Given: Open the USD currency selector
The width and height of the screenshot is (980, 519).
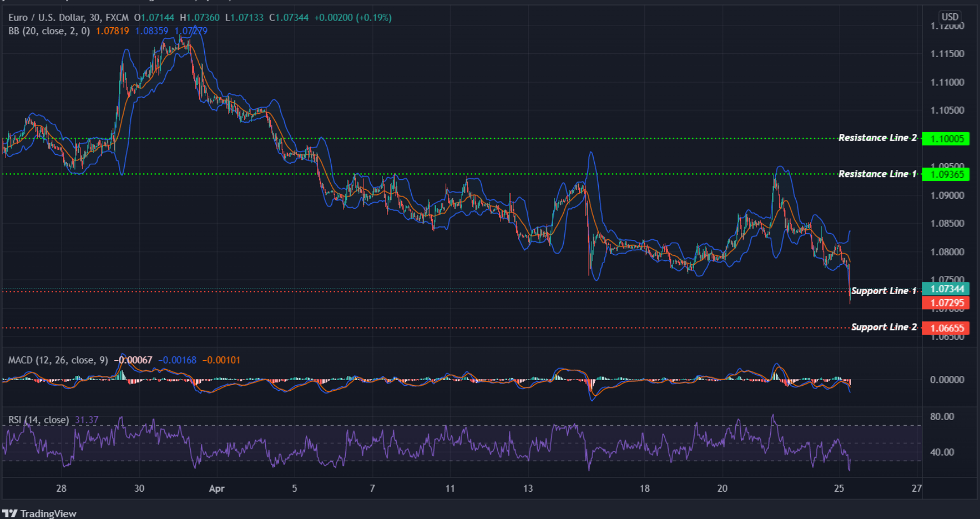Looking at the screenshot, I should (x=949, y=17).
